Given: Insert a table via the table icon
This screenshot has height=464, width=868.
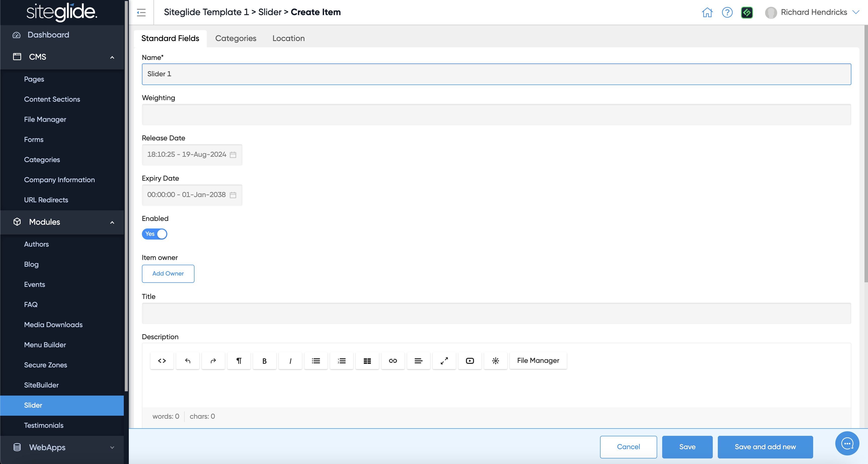Looking at the screenshot, I should tap(367, 361).
